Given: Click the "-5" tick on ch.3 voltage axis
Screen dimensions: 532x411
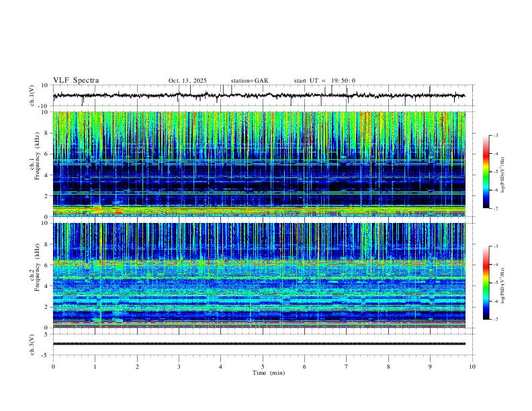Looking at the screenshot, I should (x=46, y=355).
